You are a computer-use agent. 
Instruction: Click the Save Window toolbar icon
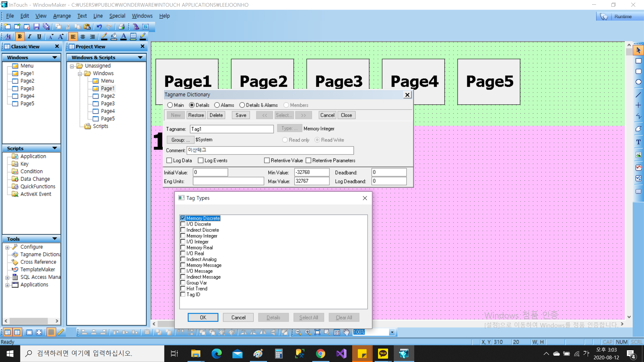pyautogui.click(x=37, y=27)
